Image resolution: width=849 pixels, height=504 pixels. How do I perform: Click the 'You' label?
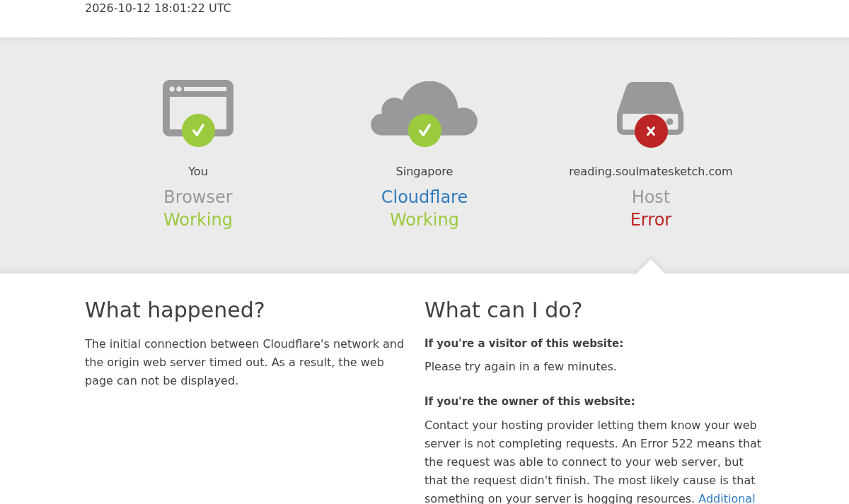[x=198, y=171]
